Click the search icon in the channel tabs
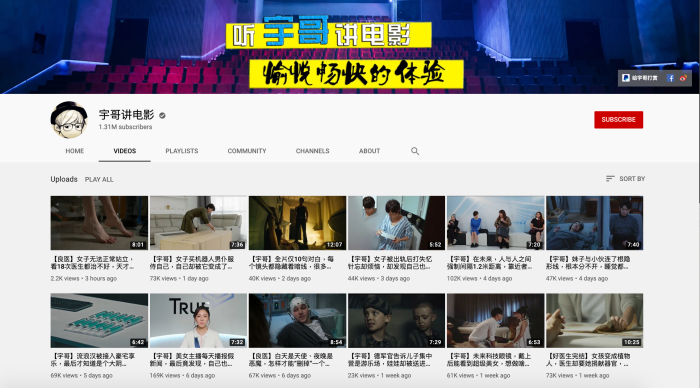The height and width of the screenshot is (388, 700). [x=415, y=151]
